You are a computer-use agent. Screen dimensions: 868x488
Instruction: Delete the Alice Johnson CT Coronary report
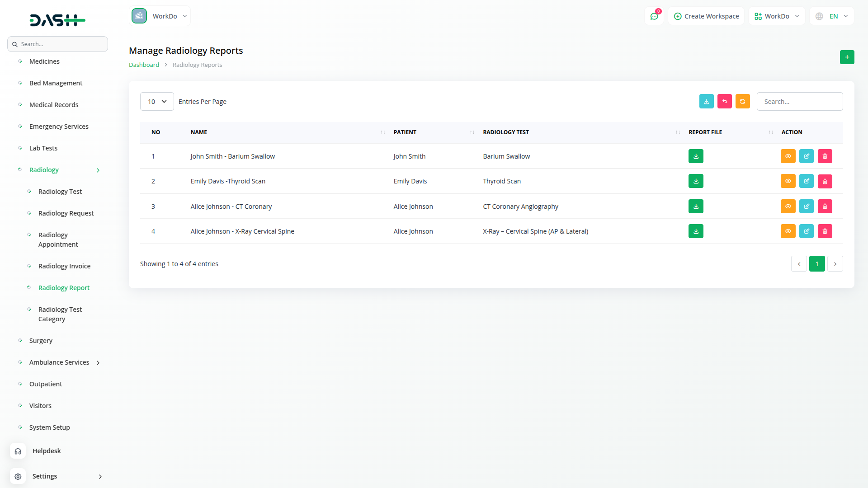[825, 206]
